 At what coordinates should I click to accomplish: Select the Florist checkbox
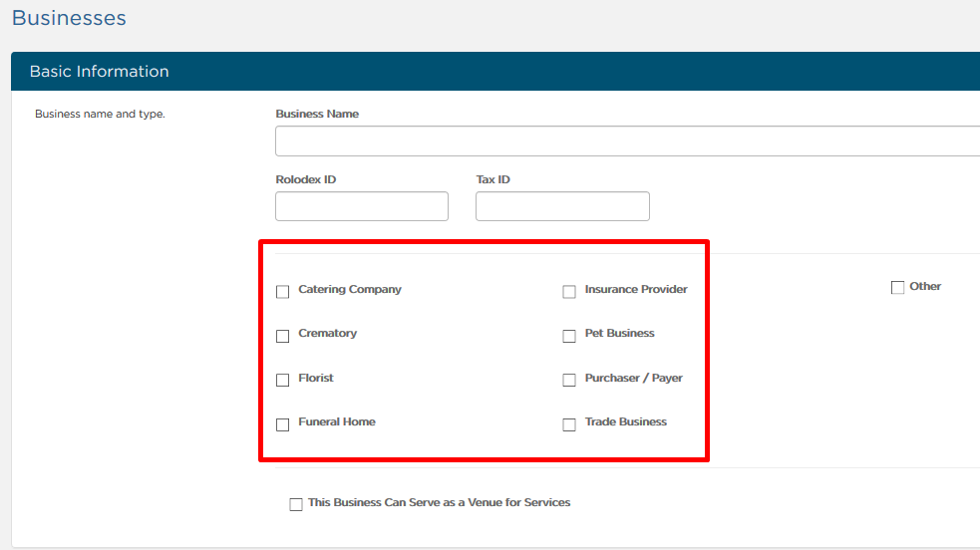282,380
